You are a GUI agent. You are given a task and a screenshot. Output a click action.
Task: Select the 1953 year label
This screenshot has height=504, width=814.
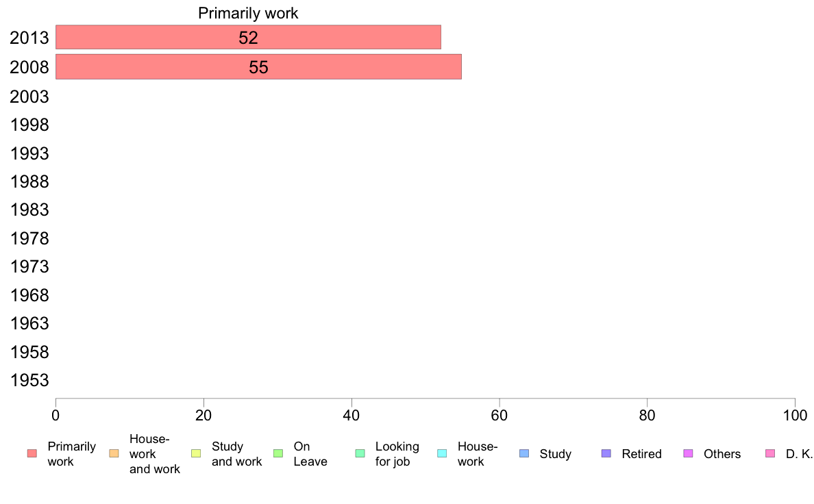[x=29, y=381]
